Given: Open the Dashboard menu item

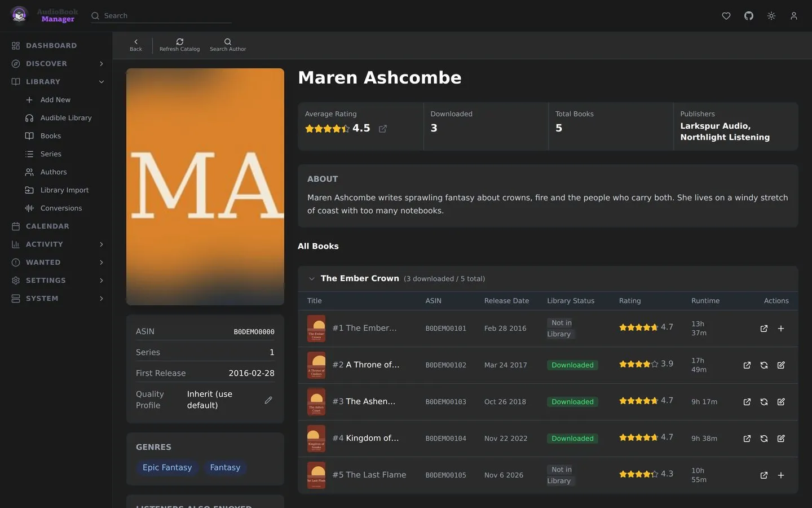Looking at the screenshot, I should [56, 46].
